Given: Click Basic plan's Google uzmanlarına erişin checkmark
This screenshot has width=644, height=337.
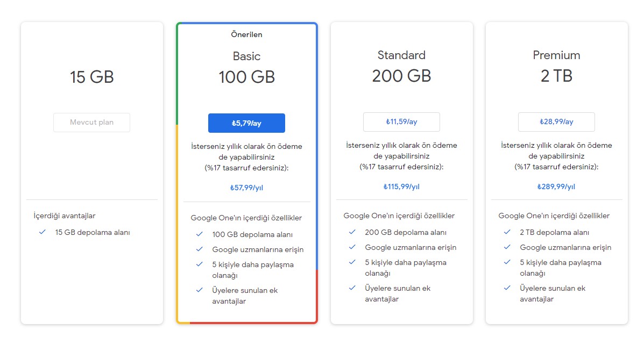Looking at the screenshot, I should coord(199,249).
